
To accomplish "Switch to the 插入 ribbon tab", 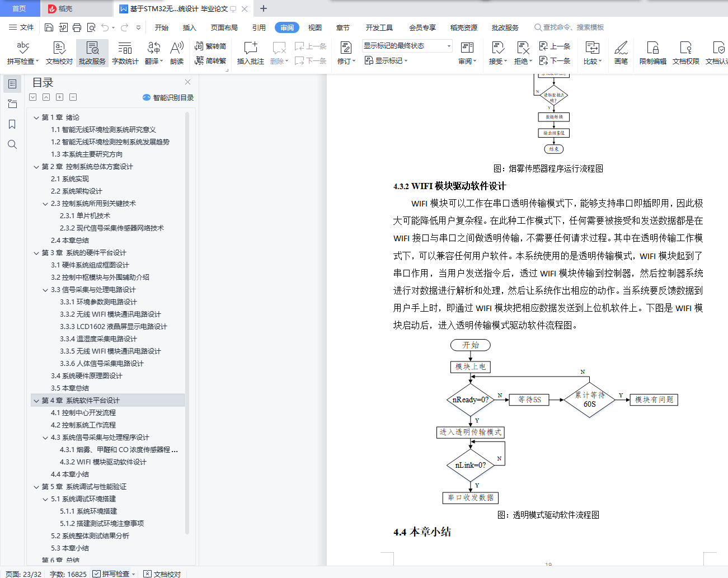I will pos(190,27).
